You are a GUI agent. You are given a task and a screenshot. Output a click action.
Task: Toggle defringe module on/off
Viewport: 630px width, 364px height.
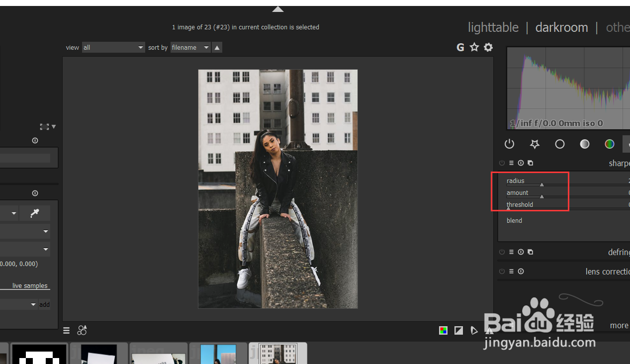502,252
